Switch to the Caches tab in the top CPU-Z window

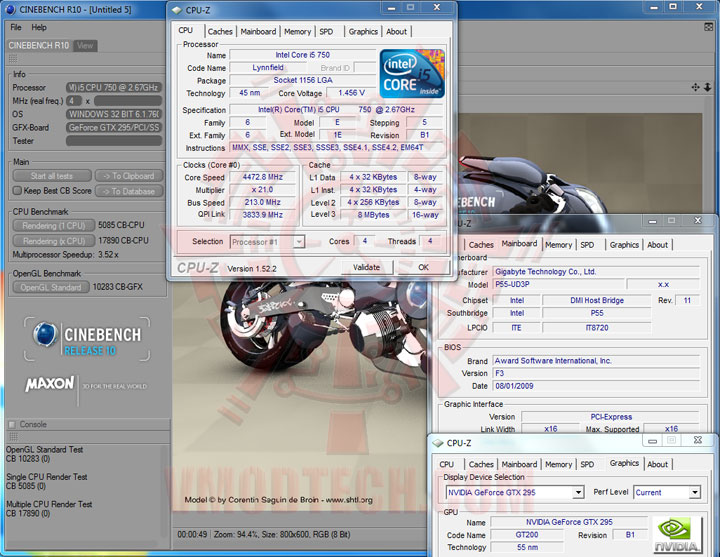pos(220,31)
